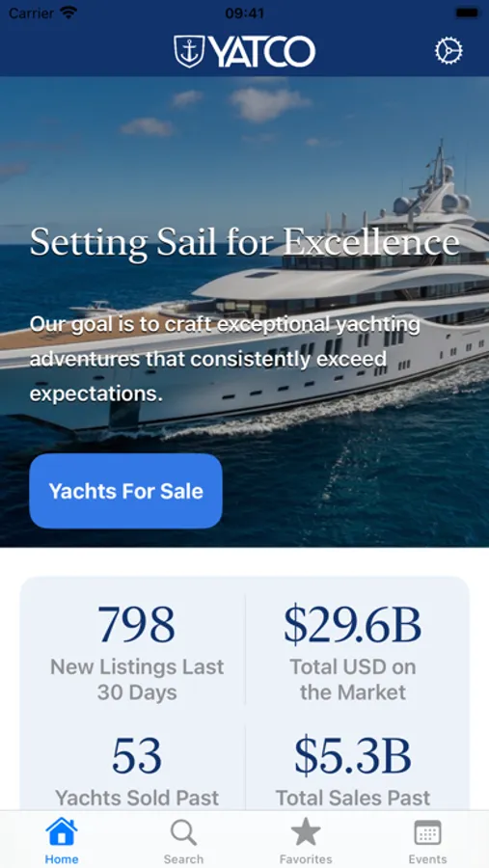Screen dimensions: 489x868
Task: Open settings via helm wheel icon
Action: pyautogui.click(x=448, y=51)
